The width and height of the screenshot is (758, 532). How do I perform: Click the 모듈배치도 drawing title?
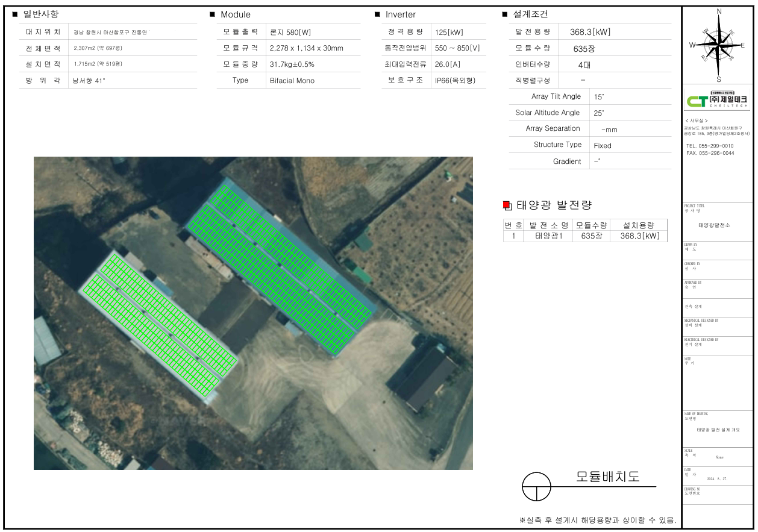pos(608,477)
